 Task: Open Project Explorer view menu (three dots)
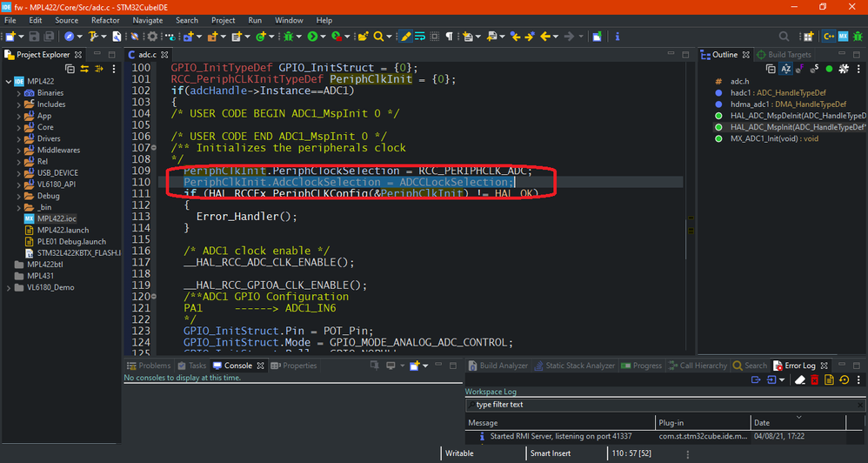coord(114,69)
